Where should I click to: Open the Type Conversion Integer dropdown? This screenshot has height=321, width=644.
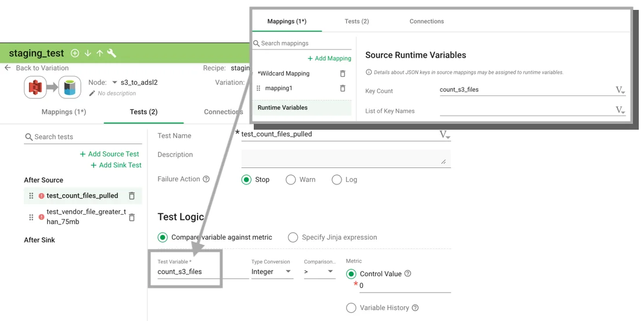[x=272, y=272]
